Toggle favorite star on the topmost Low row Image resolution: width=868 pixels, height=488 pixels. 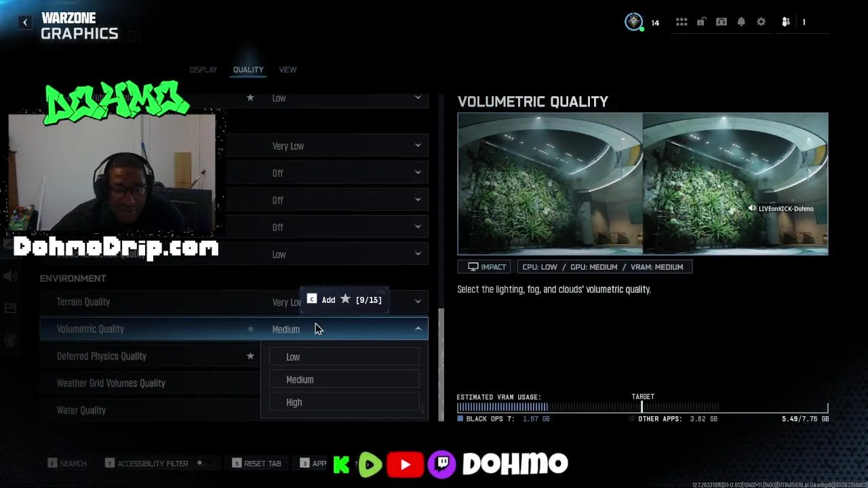[250, 98]
